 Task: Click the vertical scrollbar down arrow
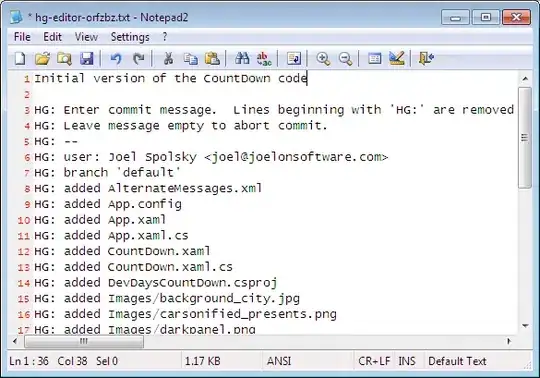point(525,325)
